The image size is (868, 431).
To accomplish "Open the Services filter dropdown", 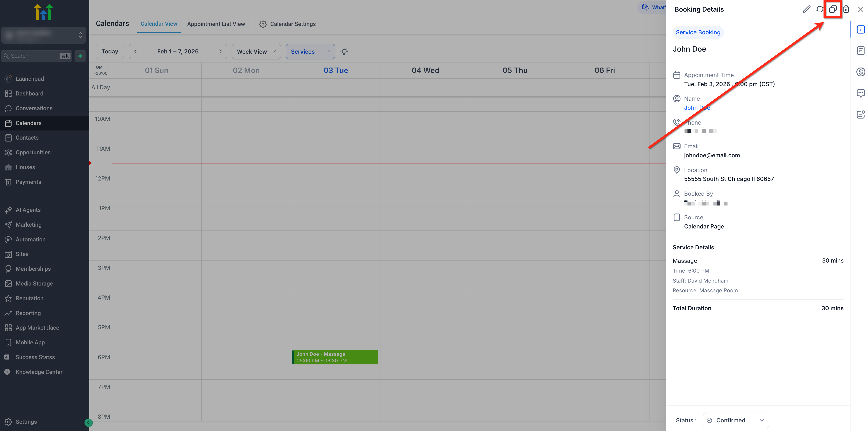I will (310, 52).
